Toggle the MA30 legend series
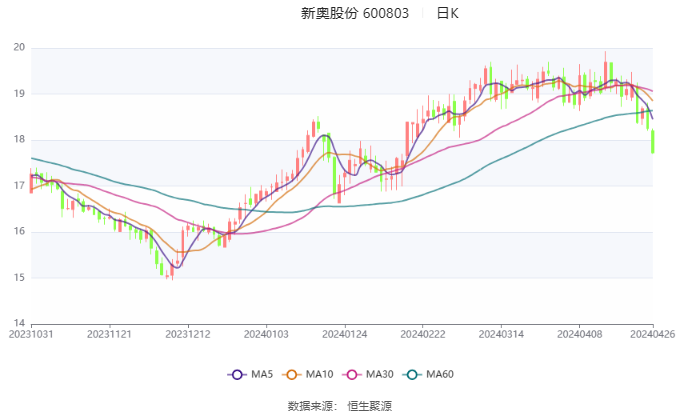Viewport: 680px width, 413px height. 368,374
